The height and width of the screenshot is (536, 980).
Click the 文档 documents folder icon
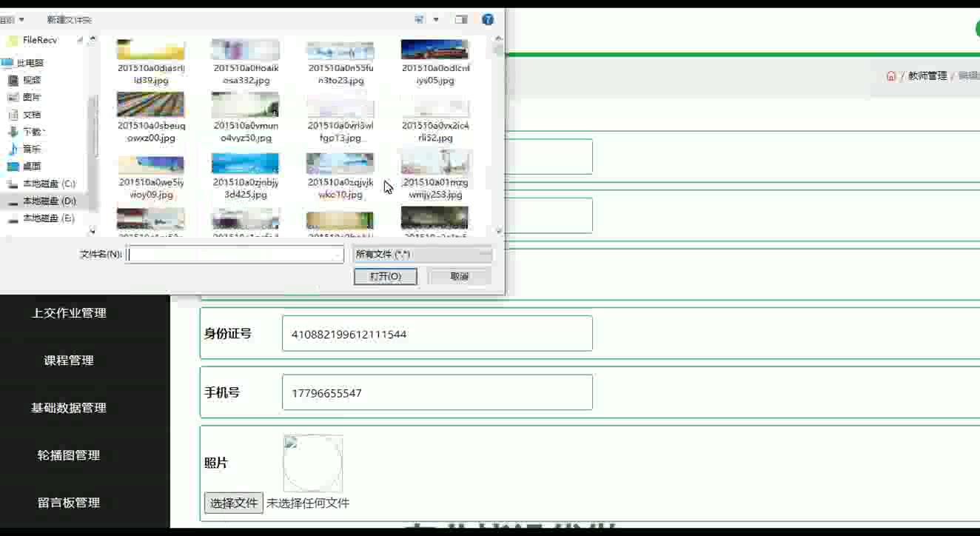click(x=13, y=115)
